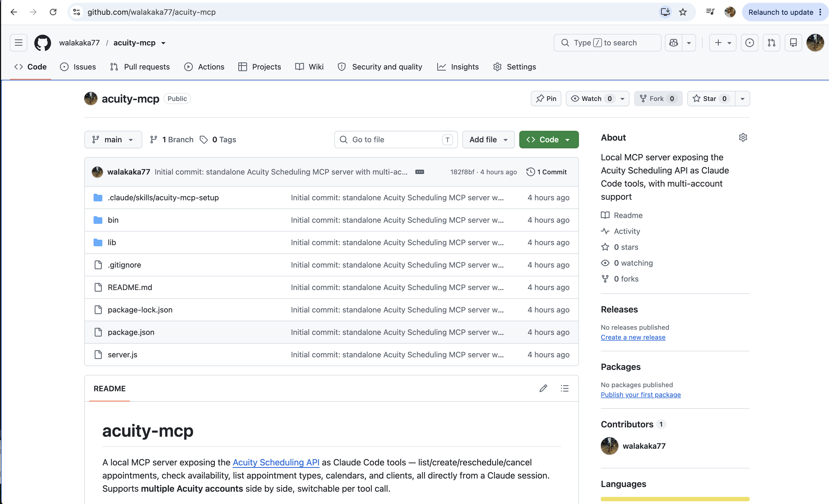Click Publish your first package link

point(640,395)
